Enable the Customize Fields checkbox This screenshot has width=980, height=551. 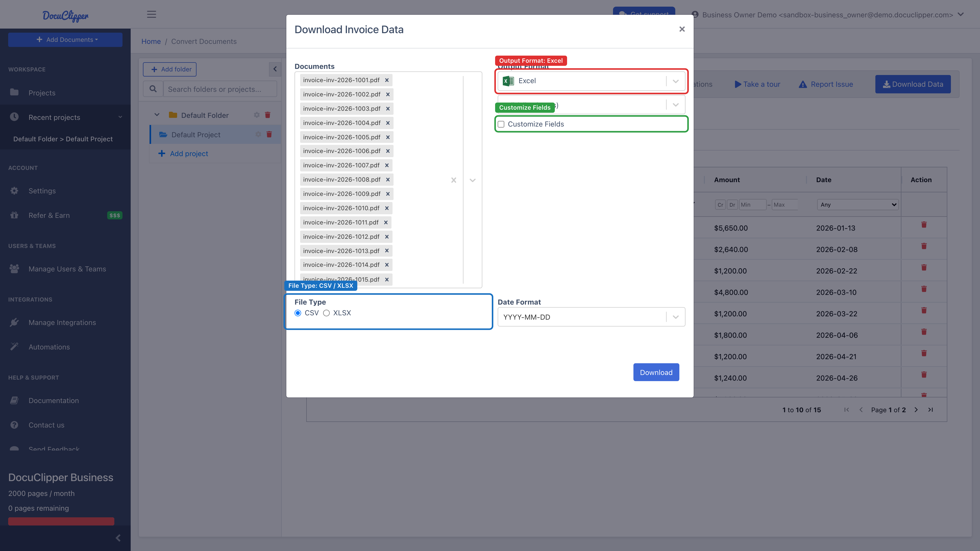point(501,124)
